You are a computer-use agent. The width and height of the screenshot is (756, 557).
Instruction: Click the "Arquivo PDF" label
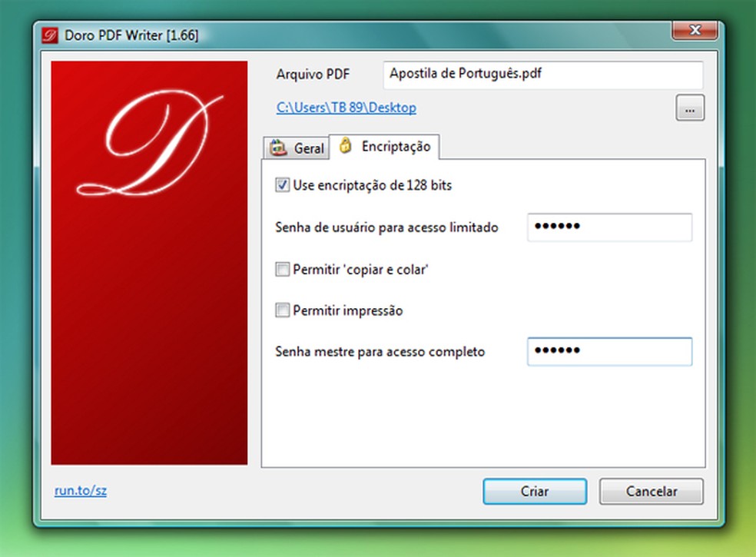313,75
